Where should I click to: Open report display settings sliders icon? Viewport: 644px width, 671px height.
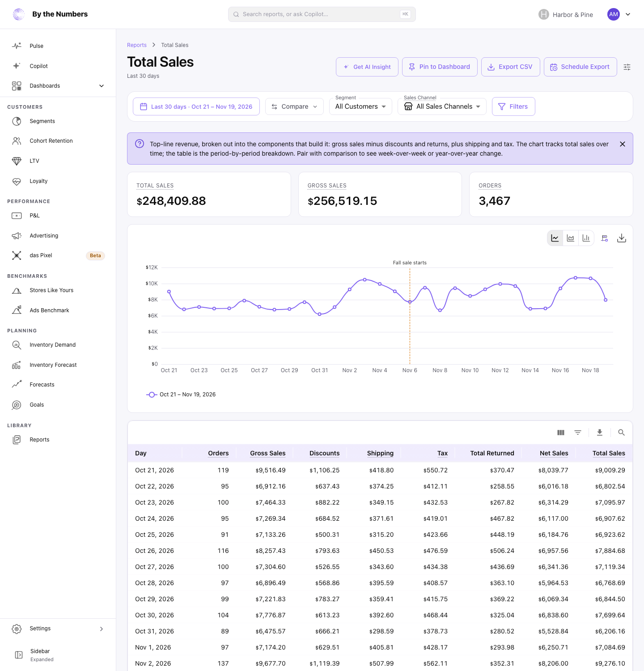click(627, 67)
